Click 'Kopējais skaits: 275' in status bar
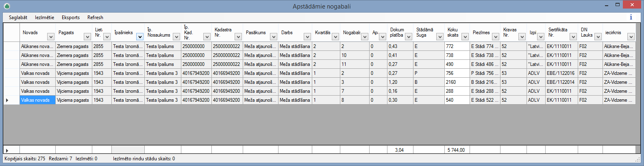The image size is (644, 166). point(25,159)
